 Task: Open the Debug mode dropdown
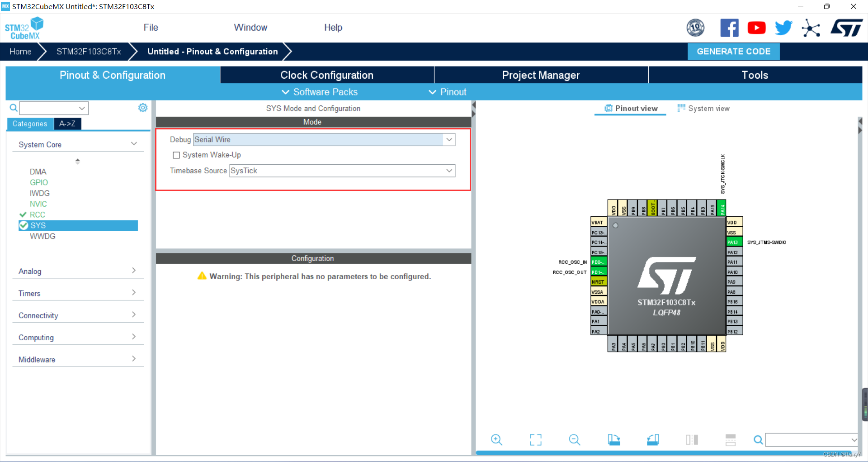324,139
